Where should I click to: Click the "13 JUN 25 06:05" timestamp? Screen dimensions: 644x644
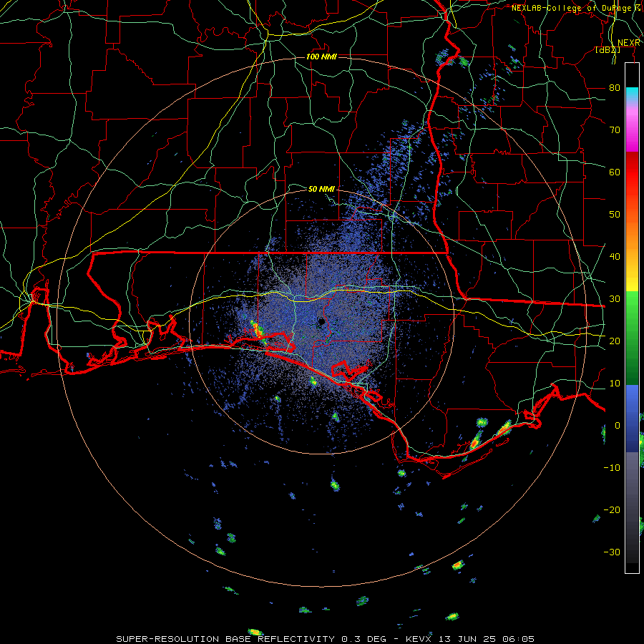487,639
